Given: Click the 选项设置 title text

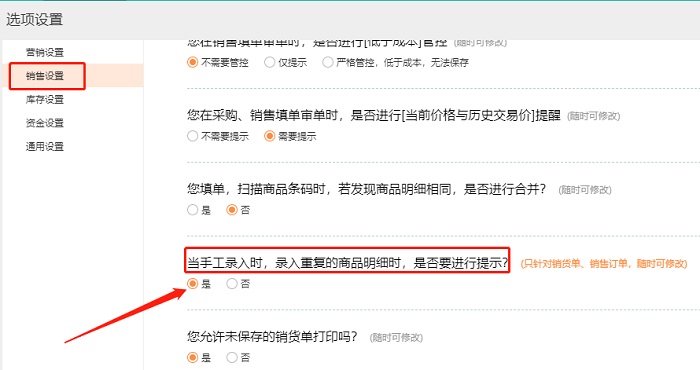Looking at the screenshot, I should [x=34, y=20].
